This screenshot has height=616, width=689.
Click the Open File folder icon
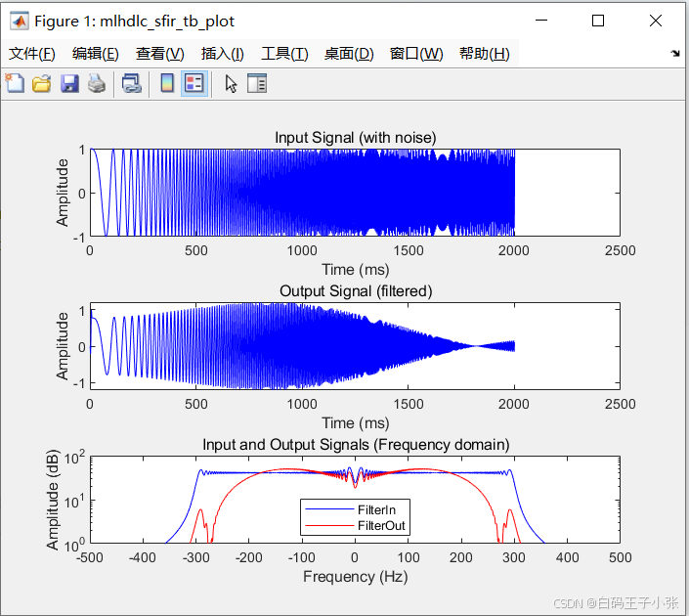[42, 83]
